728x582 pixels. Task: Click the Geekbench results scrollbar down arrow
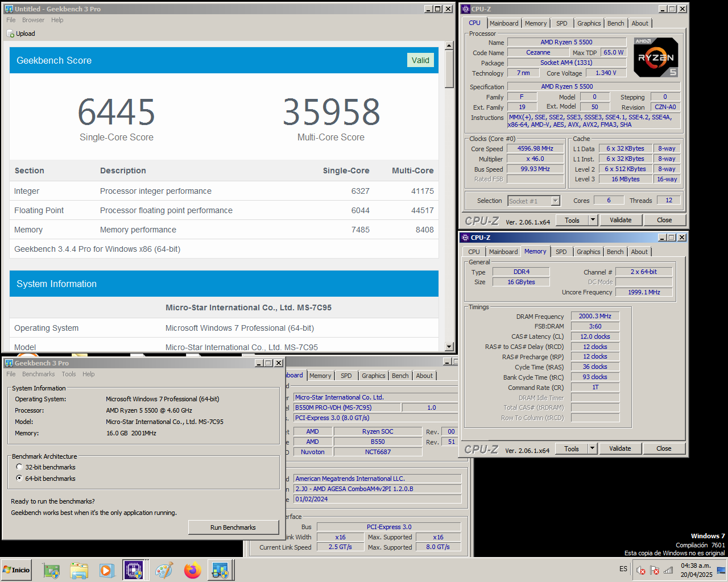449,347
